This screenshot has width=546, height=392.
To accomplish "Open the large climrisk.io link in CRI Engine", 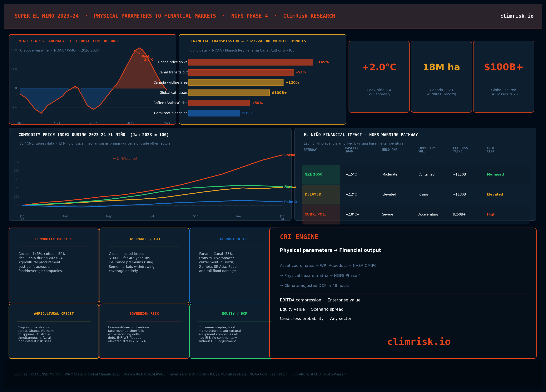I will tap(419, 341).
